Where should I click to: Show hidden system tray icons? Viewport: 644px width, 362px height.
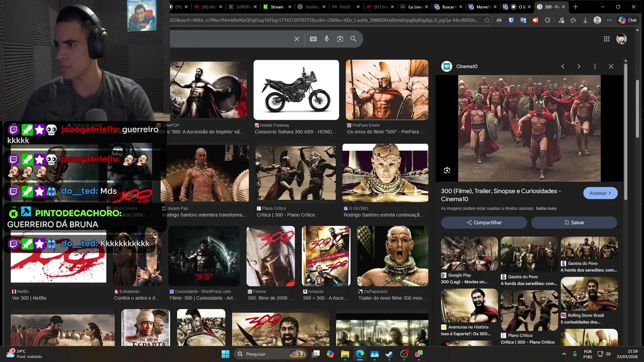coord(563,354)
